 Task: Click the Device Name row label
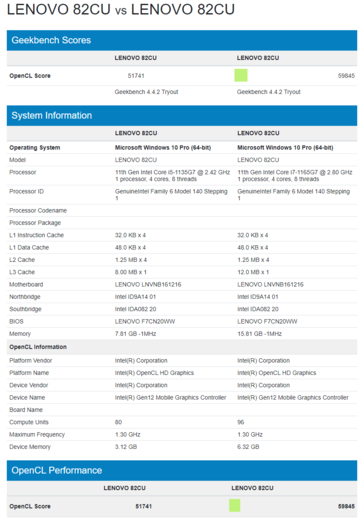click(27, 398)
